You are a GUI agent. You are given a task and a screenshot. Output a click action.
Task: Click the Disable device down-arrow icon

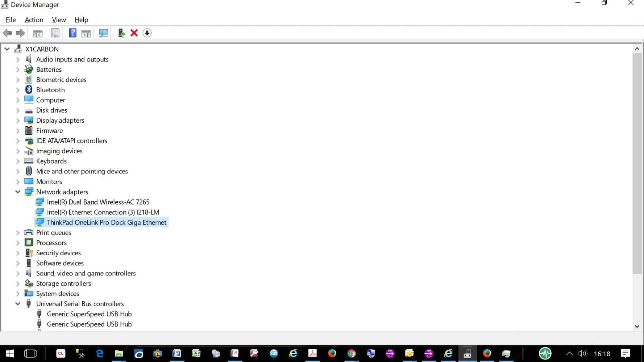[147, 33]
